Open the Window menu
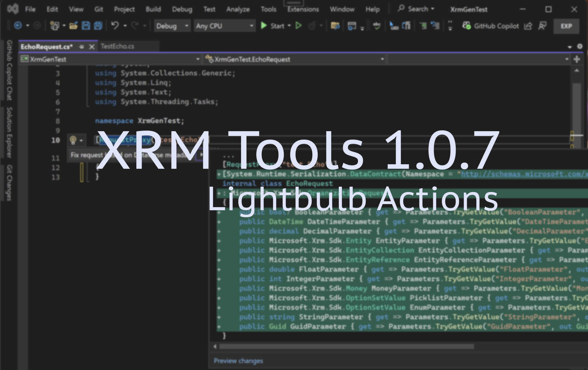The height and width of the screenshot is (370, 588). coord(342,9)
